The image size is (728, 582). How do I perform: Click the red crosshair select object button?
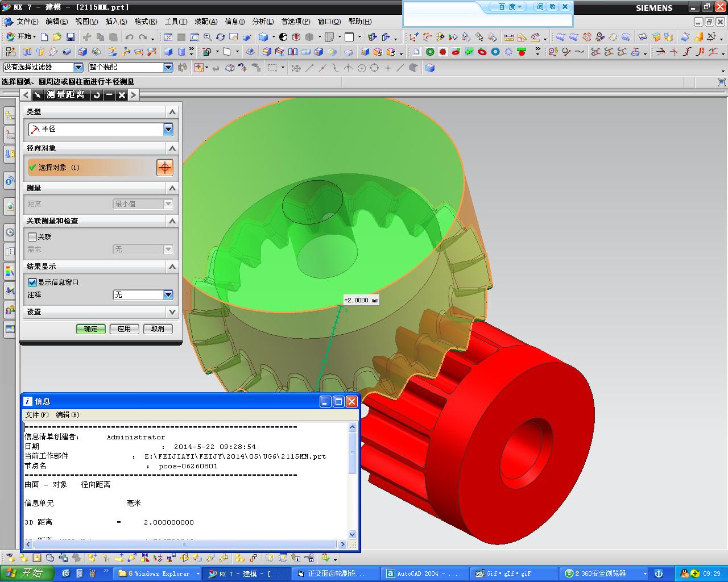point(164,167)
